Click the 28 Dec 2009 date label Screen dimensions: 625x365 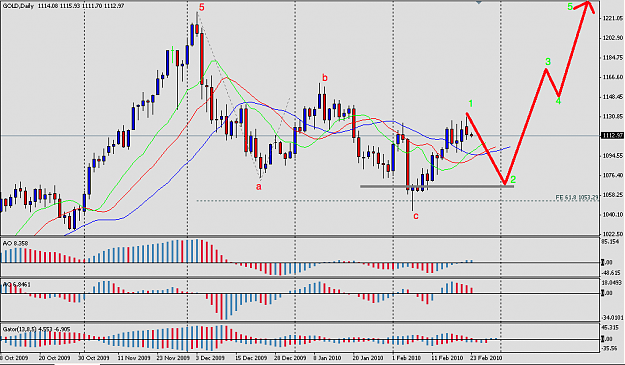tap(291, 358)
